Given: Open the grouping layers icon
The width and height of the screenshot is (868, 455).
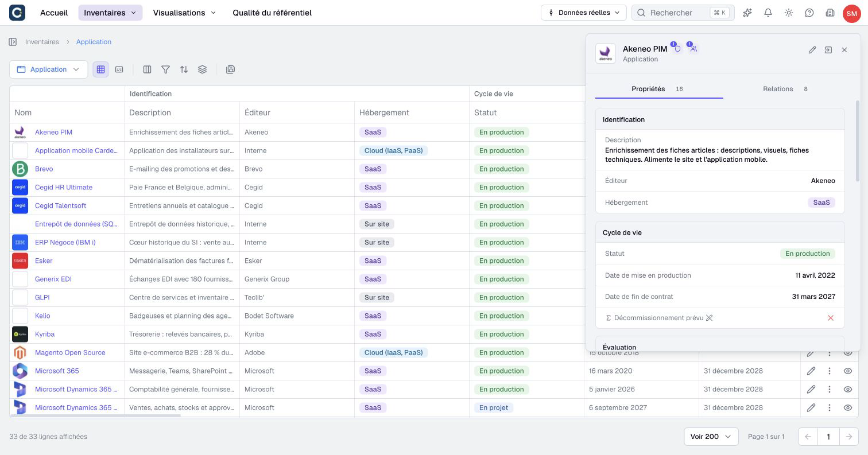Looking at the screenshot, I should [x=202, y=69].
